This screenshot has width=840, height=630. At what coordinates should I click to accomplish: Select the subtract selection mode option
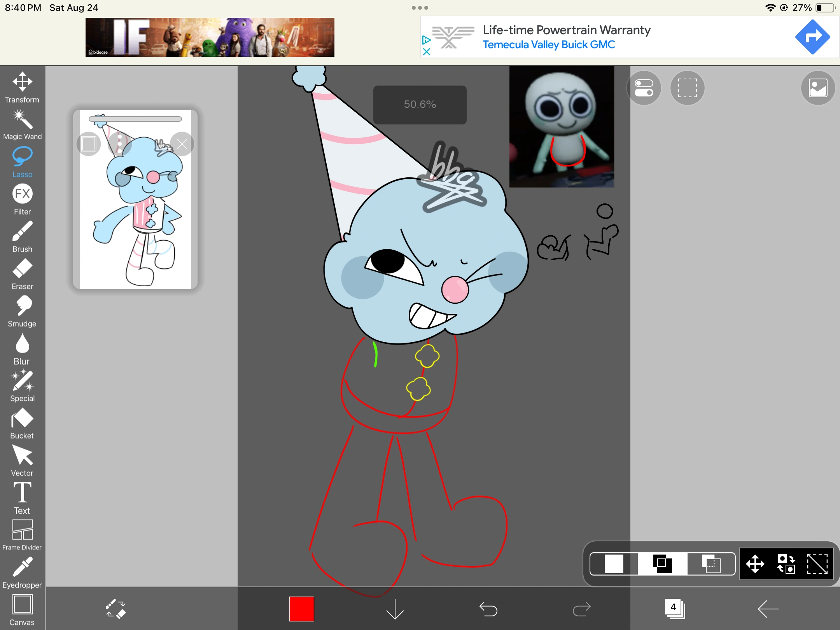click(x=711, y=563)
